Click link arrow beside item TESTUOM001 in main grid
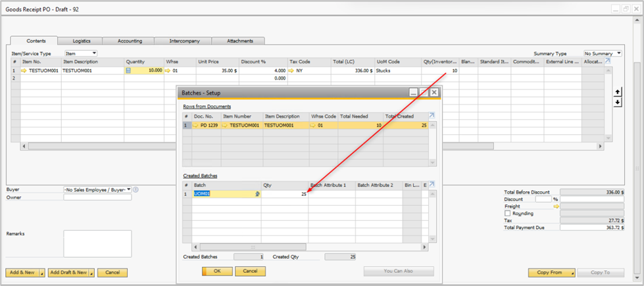 click(24, 70)
